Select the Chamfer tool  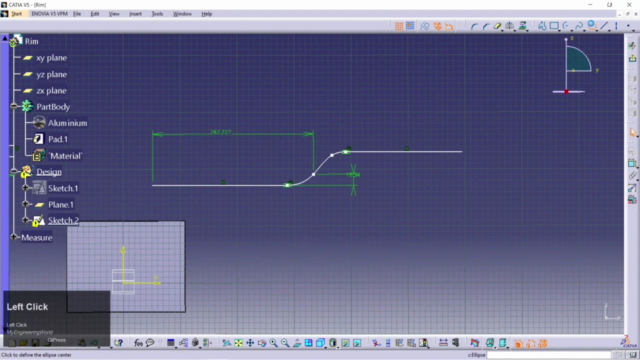(486, 26)
